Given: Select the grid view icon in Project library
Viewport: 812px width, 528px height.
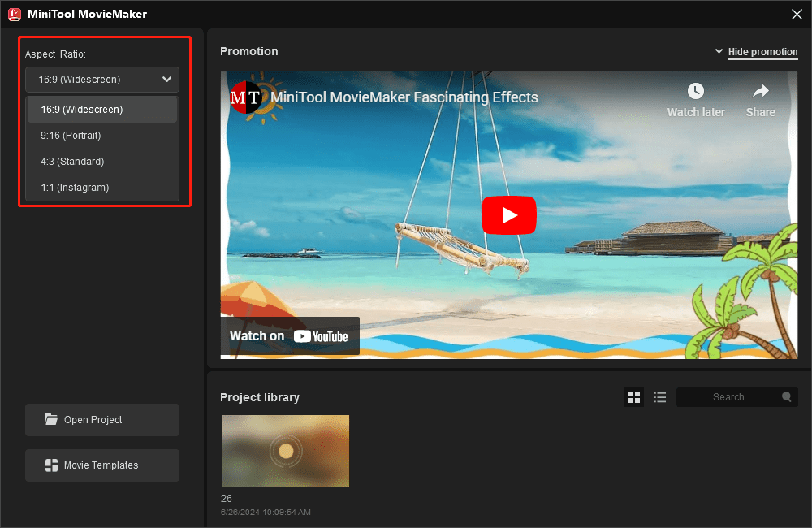Looking at the screenshot, I should pos(634,396).
